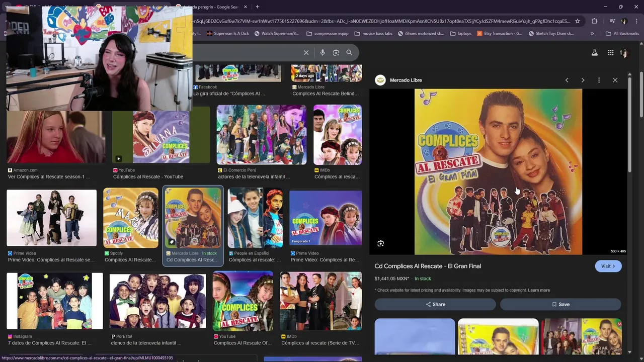Save the image with Save button

[560, 304]
